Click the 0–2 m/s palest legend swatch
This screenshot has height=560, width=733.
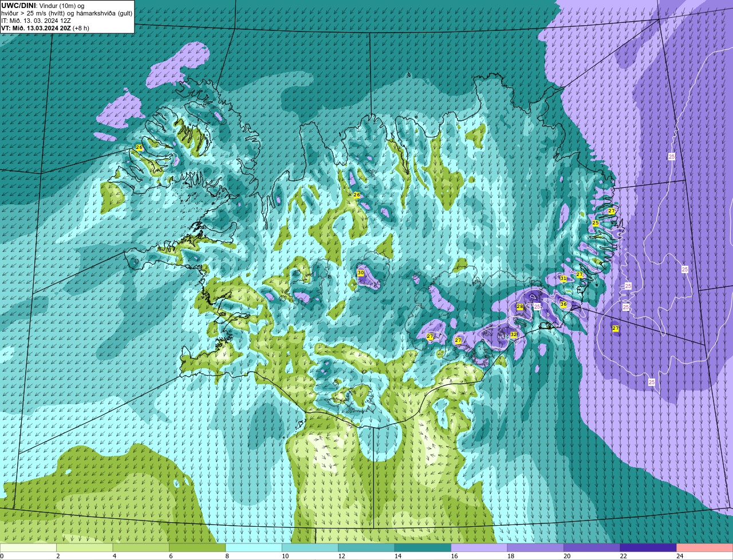point(28,548)
